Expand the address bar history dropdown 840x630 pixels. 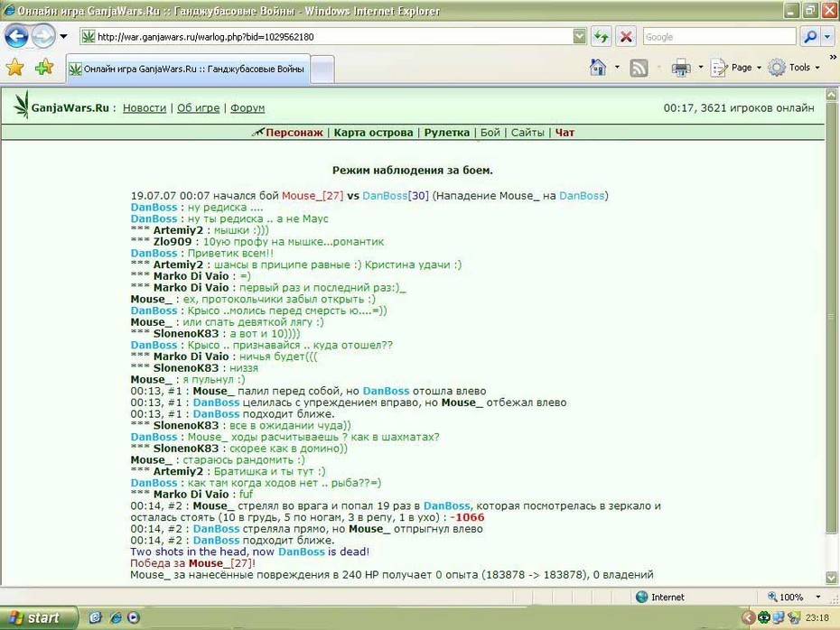pos(579,36)
